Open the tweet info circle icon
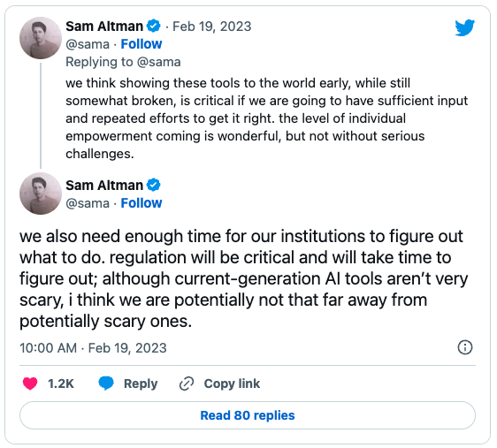Viewport: 497px width, 448px height. (465, 347)
